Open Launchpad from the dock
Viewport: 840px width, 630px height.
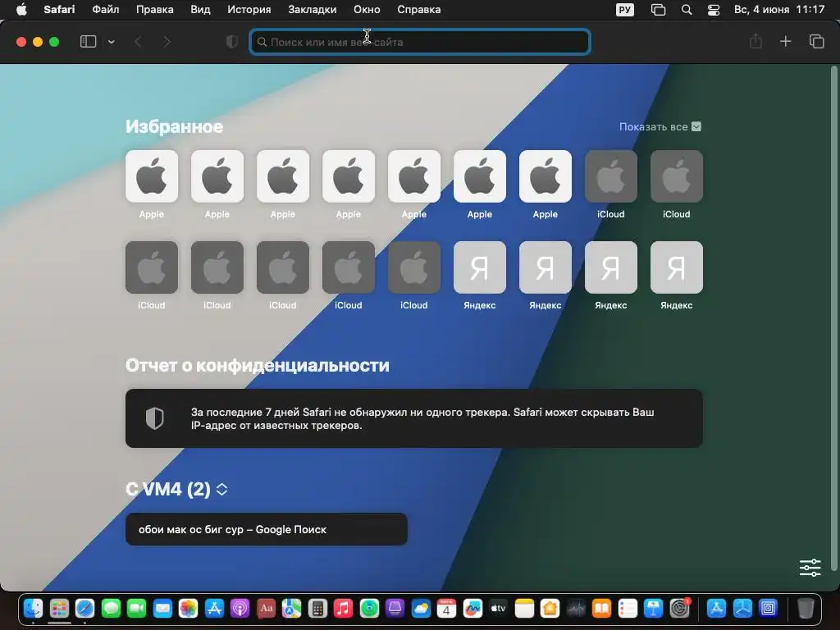[x=59, y=609]
